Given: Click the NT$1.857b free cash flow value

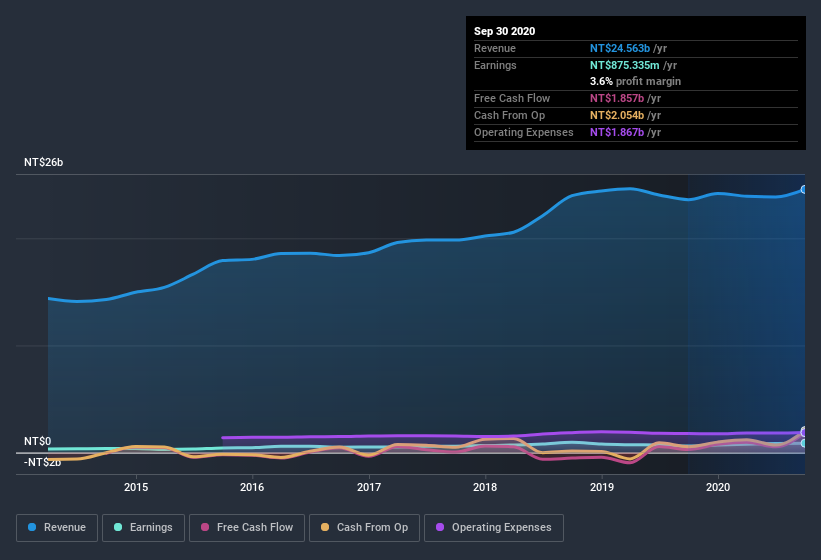Looking at the screenshot, I should [x=617, y=98].
